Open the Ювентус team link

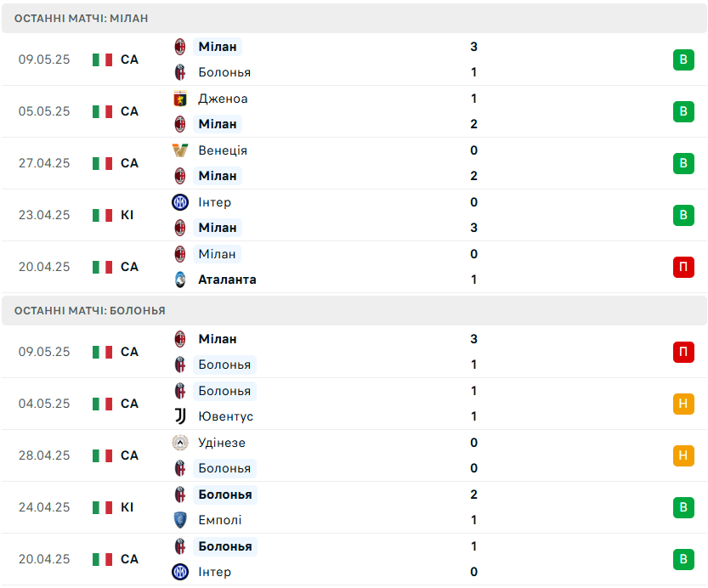pos(226,416)
